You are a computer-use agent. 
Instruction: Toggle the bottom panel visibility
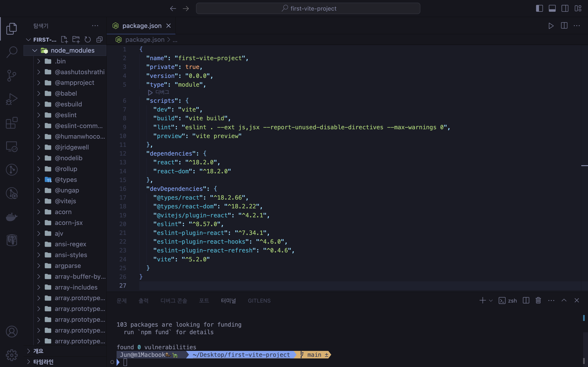[x=552, y=9]
